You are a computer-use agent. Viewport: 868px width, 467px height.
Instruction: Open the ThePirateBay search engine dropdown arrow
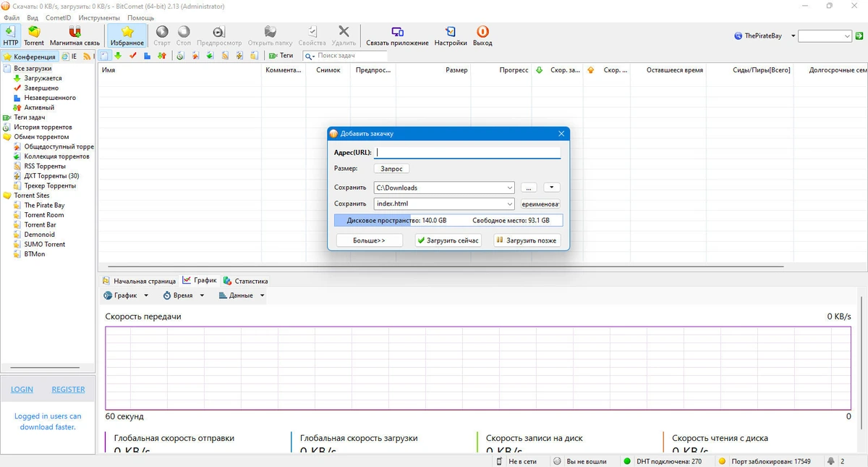click(x=793, y=35)
